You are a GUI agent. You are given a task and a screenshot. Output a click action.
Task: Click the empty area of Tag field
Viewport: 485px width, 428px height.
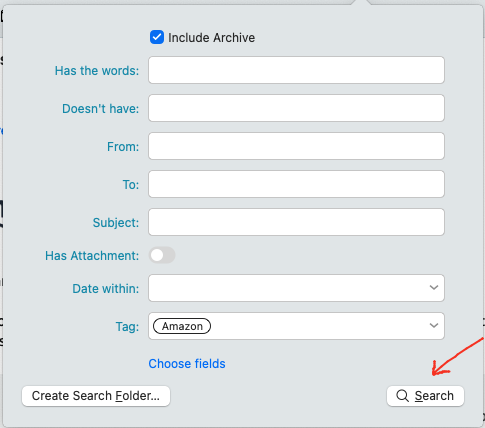(318, 326)
